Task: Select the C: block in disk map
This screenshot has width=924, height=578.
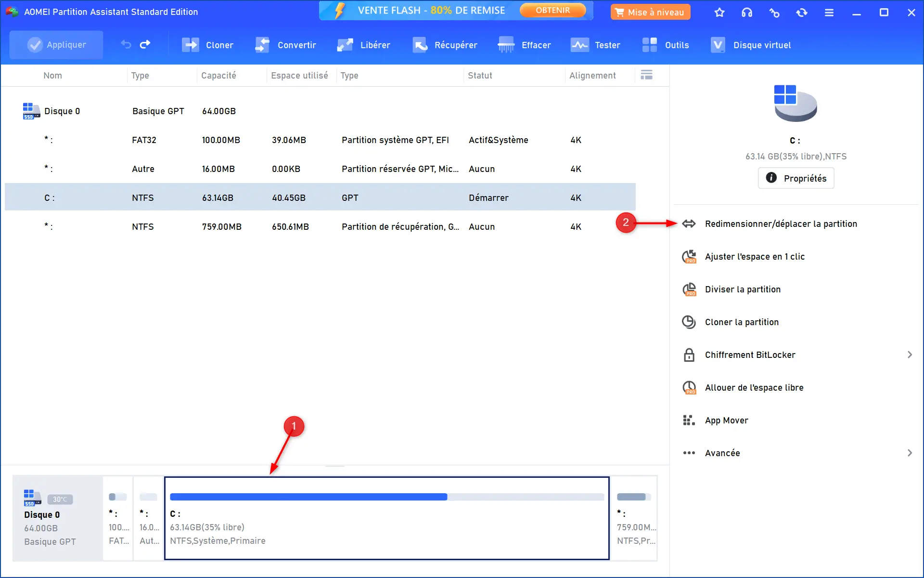Action: pos(387,518)
